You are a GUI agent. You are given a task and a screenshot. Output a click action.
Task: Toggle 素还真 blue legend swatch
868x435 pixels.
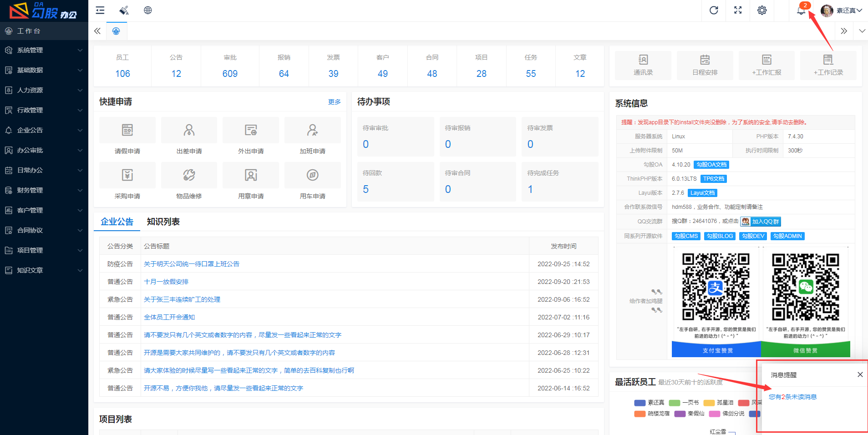coord(640,403)
